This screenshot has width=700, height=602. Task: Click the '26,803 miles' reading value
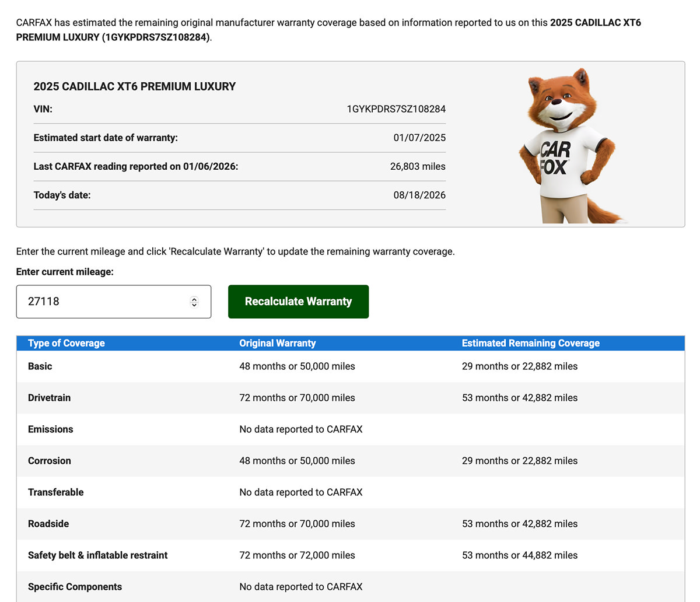(x=418, y=166)
